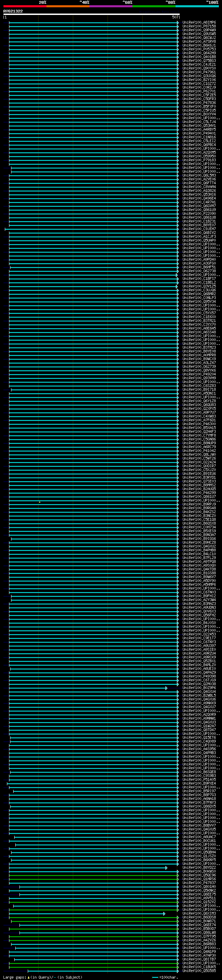Image resolution: width=222 pixels, height=980 pixels.
Task: Select the UniRef100_C5LTJ4 label
Action: (199, 122)
